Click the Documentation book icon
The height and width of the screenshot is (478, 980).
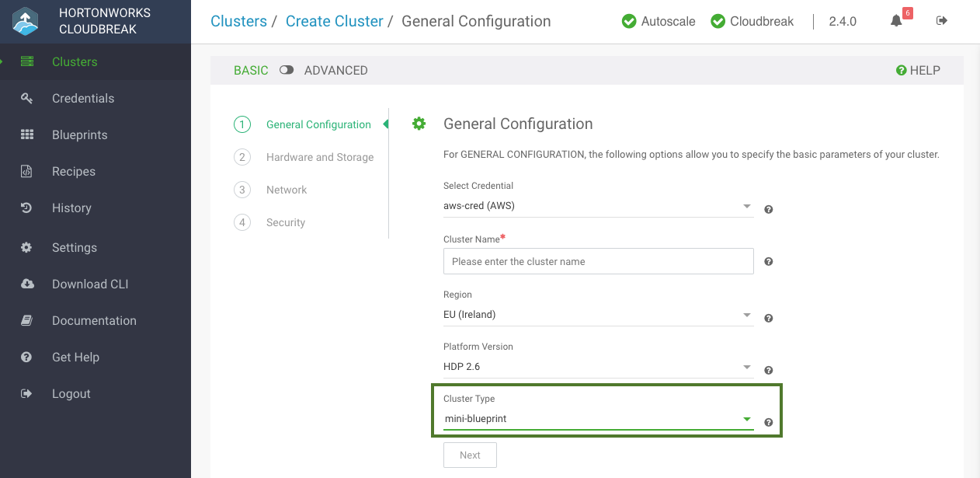point(26,320)
